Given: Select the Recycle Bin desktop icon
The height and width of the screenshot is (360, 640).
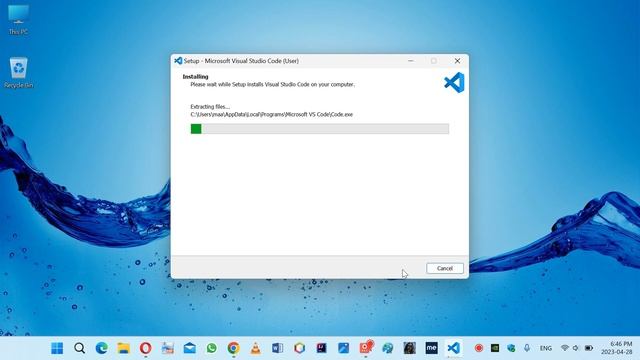Looking at the screenshot, I should pos(18,73).
